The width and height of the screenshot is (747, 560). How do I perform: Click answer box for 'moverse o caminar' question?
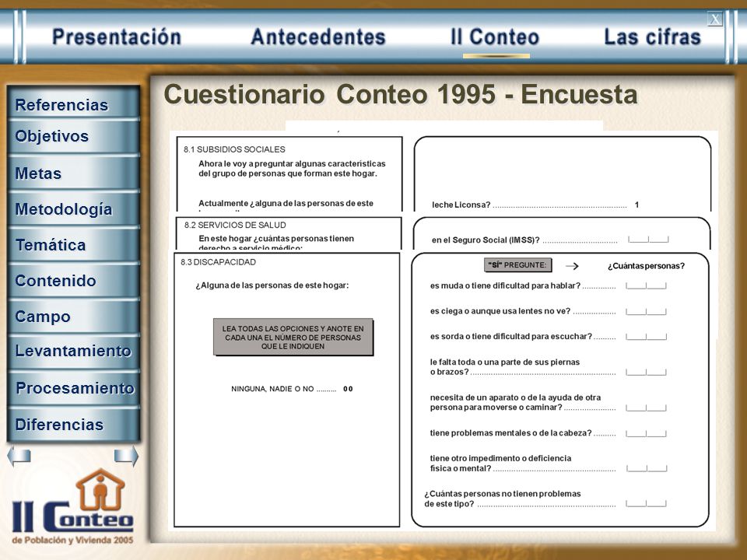coord(646,408)
